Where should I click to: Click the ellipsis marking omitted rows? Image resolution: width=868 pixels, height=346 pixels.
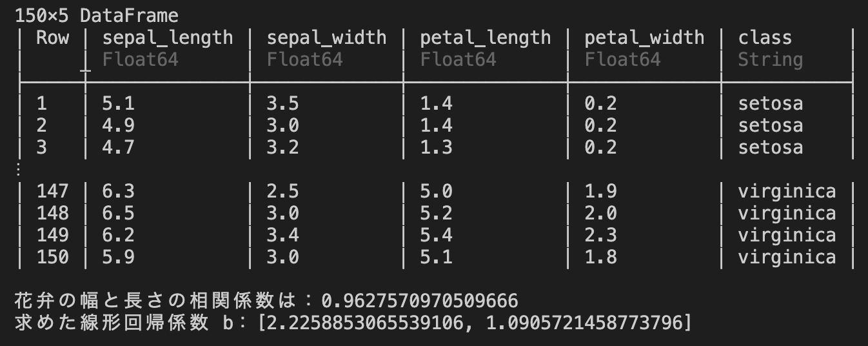18,168
